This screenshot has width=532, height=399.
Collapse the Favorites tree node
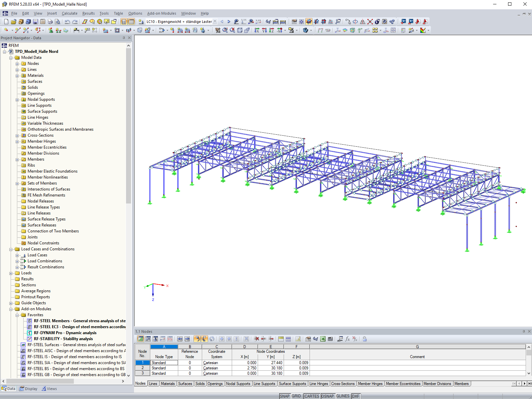(17, 315)
